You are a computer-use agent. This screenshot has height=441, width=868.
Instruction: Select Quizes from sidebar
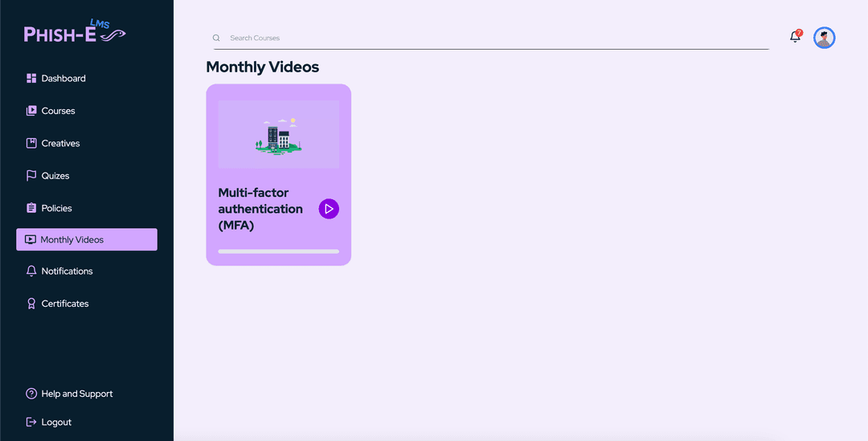point(55,175)
